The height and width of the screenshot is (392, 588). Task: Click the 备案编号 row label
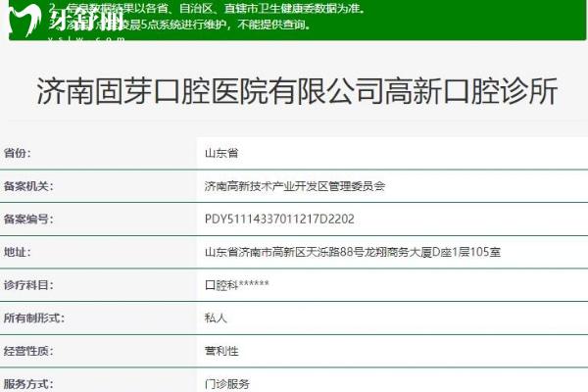tap(28, 220)
